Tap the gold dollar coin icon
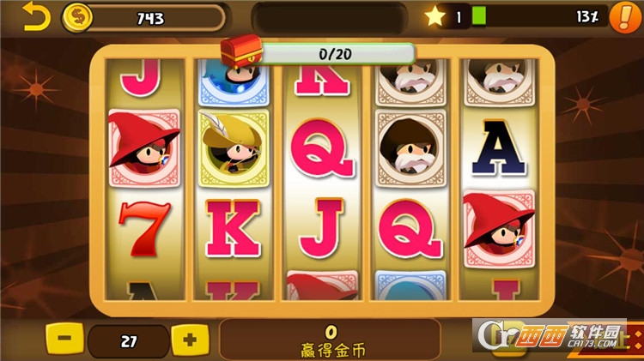Viewport: 644px width, 361px height. 76,17
